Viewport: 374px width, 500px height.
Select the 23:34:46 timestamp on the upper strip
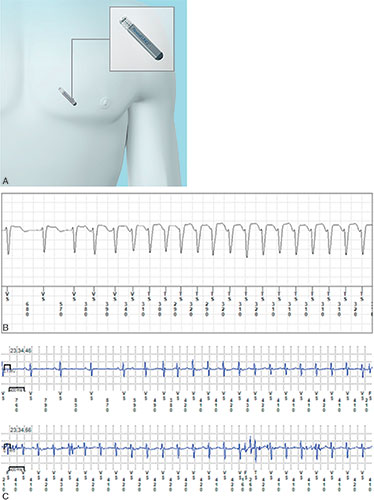point(20,351)
